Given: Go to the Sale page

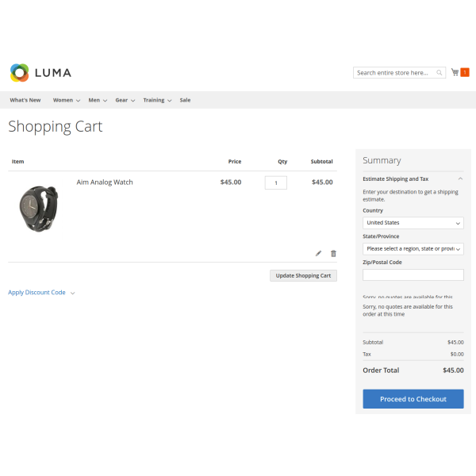Looking at the screenshot, I should coord(185,100).
